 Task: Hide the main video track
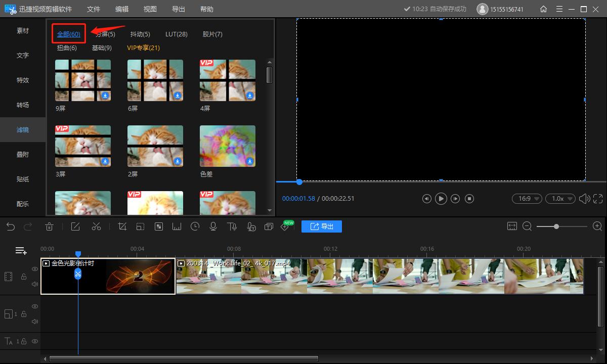point(35,269)
